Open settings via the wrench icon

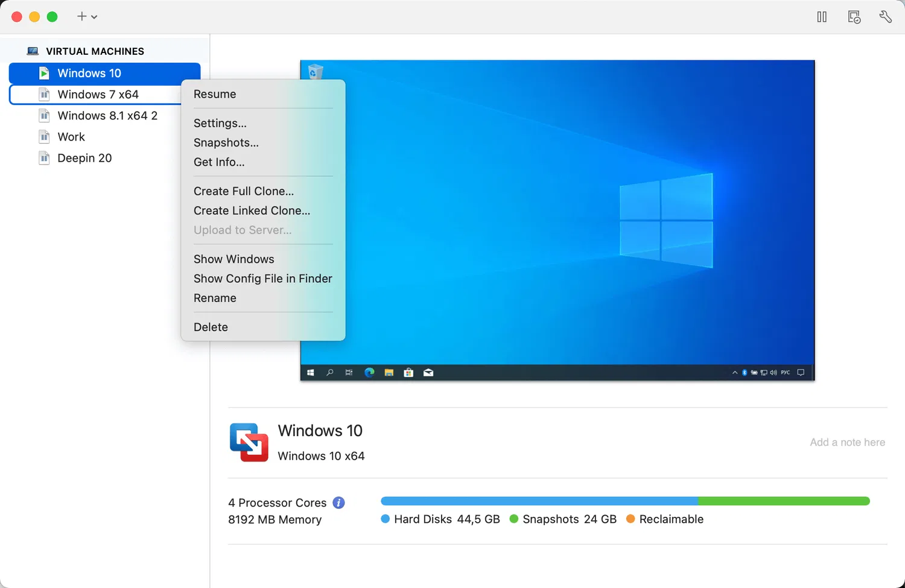tap(886, 17)
